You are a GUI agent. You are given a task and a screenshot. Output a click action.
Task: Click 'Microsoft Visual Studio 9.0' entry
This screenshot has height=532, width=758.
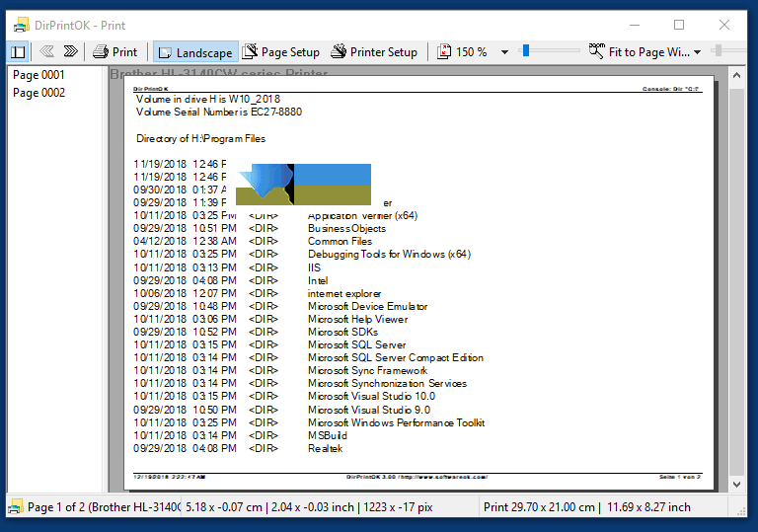[369, 411]
